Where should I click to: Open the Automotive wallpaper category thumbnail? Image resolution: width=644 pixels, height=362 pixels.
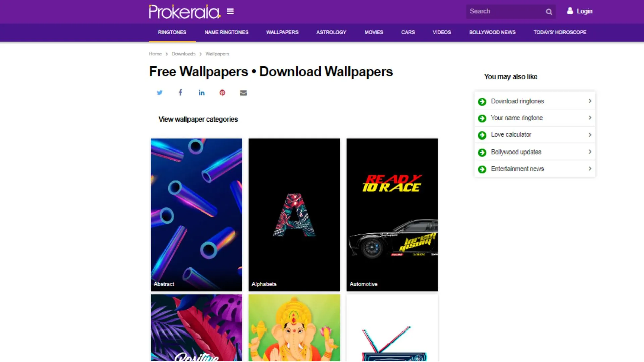tap(392, 215)
